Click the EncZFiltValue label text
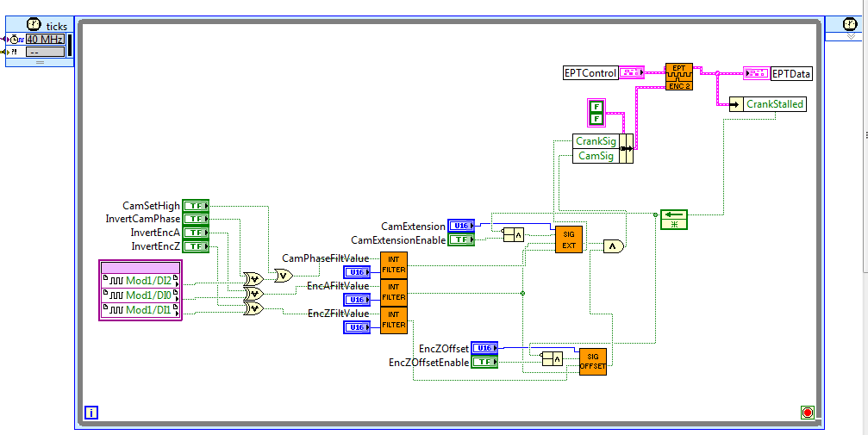The image size is (868, 435). pos(338,314)
